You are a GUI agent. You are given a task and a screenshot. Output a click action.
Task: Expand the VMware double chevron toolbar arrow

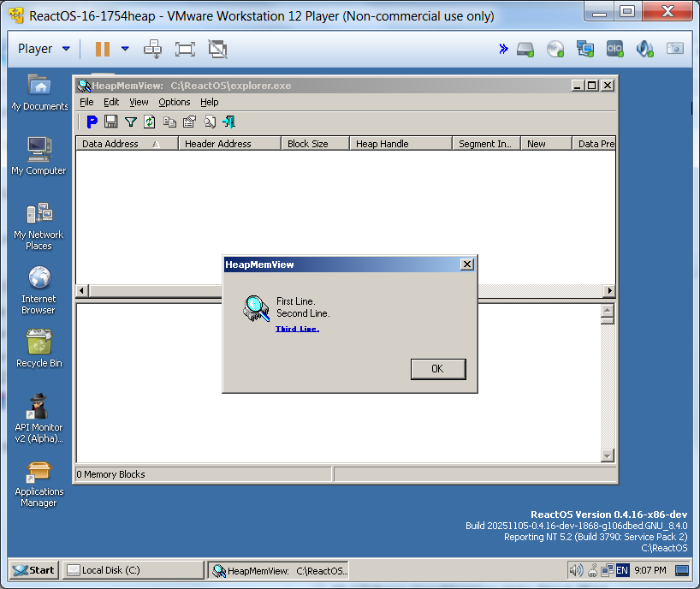(x=503, y=49)
